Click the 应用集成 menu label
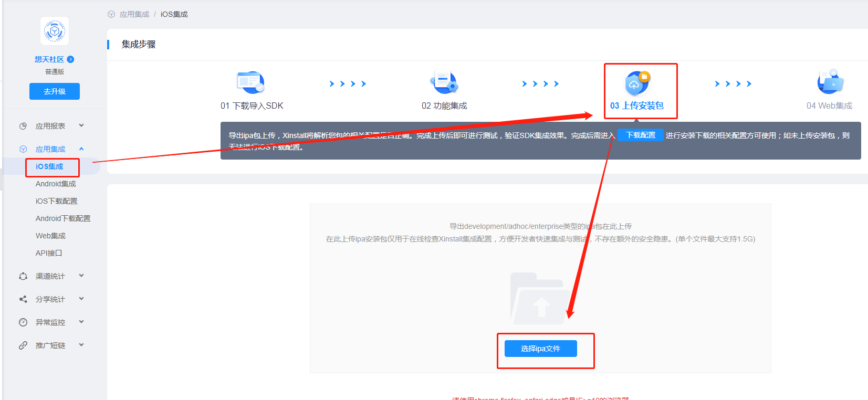Screen dimensions: 868x400 50,149
